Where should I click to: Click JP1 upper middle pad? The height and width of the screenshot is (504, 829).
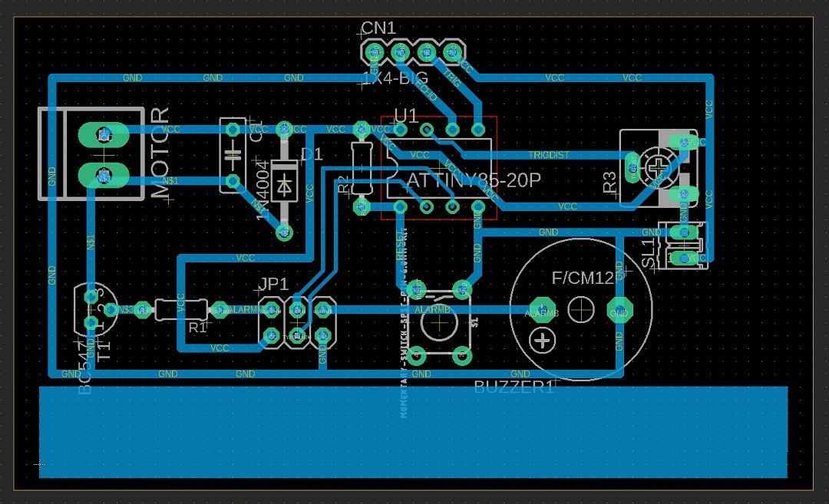click(297, 310)
